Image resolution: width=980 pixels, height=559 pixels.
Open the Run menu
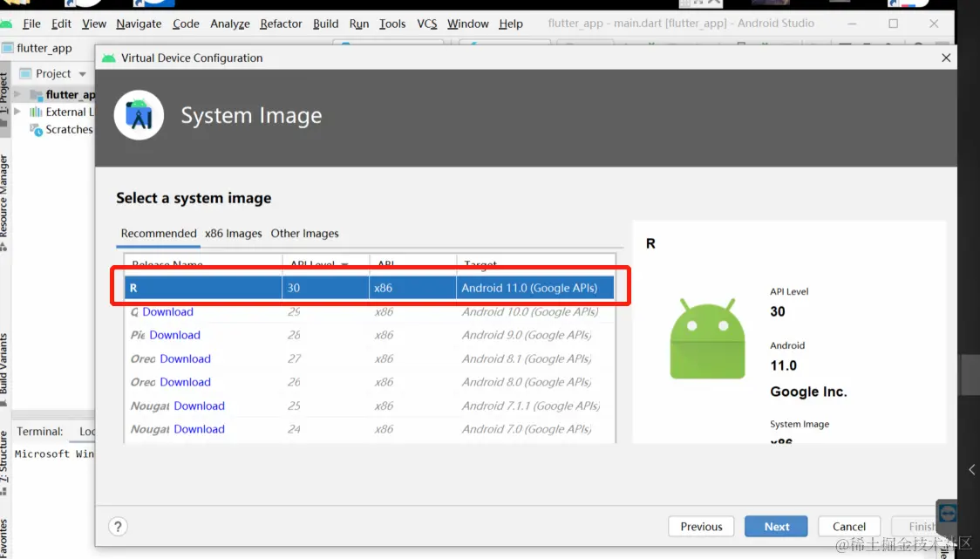click(x=358, y=24)
